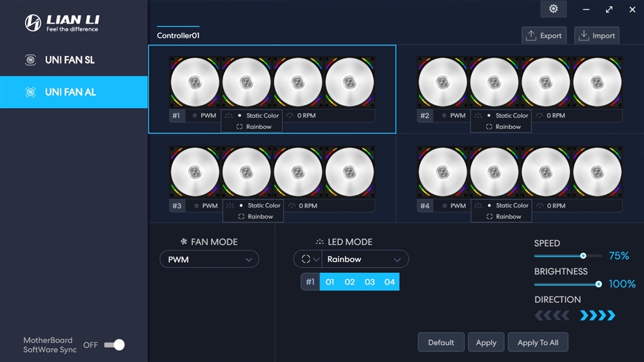Select UNI FAN SL in sidebar
Image resolution: width=644 pixels, height=362 pixels.
coord(74,60)
